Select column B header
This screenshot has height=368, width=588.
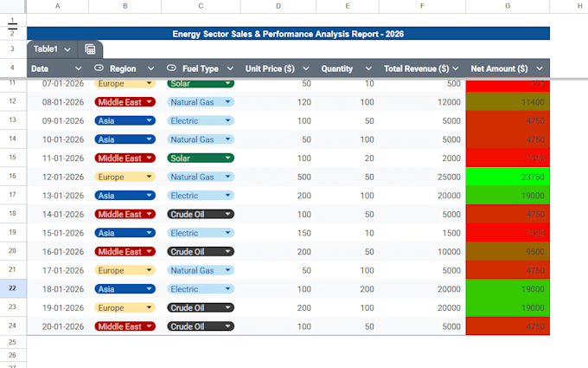[x=125, y=6]
